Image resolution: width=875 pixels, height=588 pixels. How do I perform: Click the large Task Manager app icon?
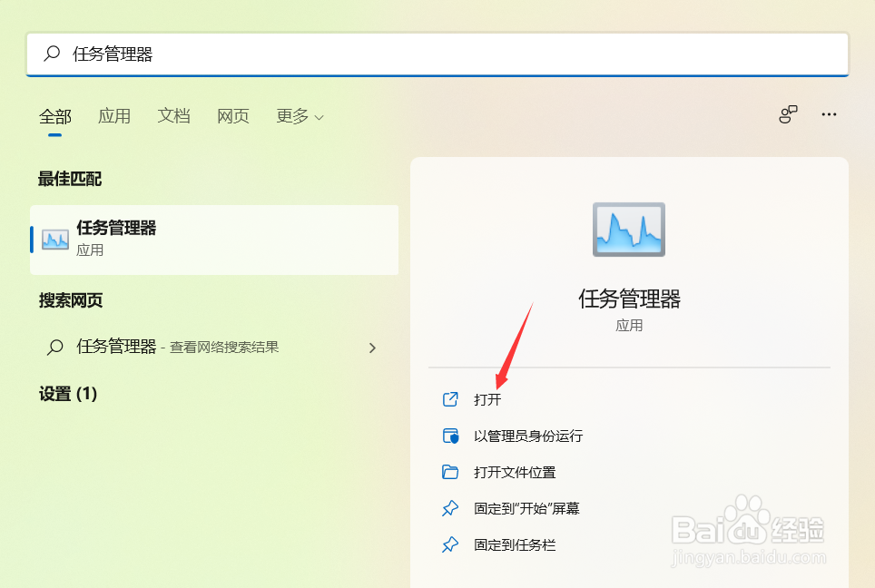coord(627,230)
